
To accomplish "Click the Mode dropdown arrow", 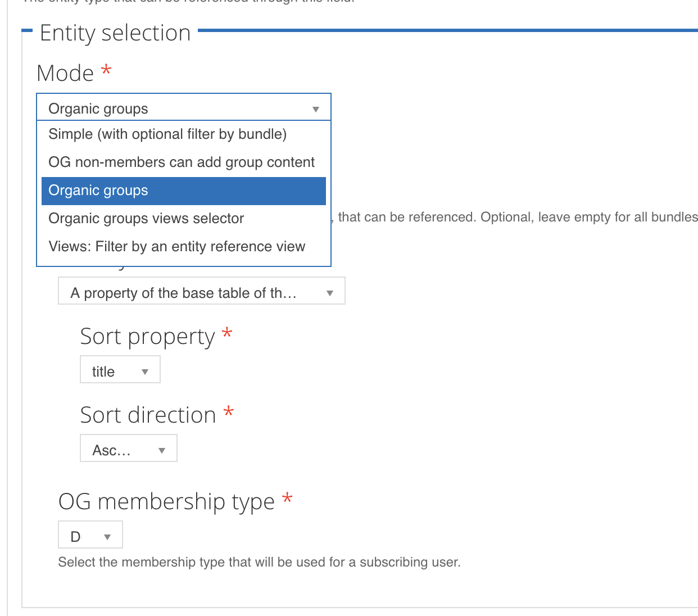I will (x=316, y=109).
